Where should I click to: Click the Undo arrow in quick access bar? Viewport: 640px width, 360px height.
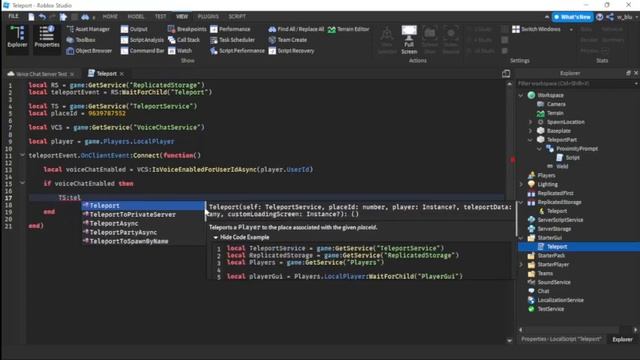coord(42,17)
